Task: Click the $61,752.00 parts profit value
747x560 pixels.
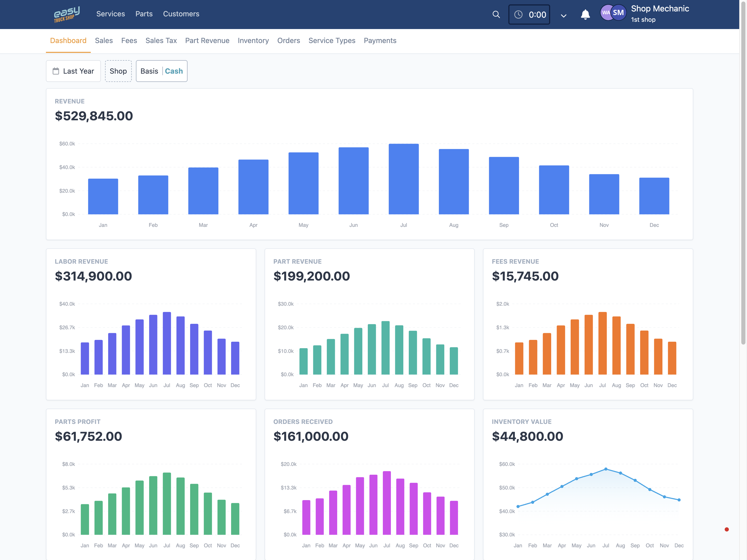Action: [88, 436]
